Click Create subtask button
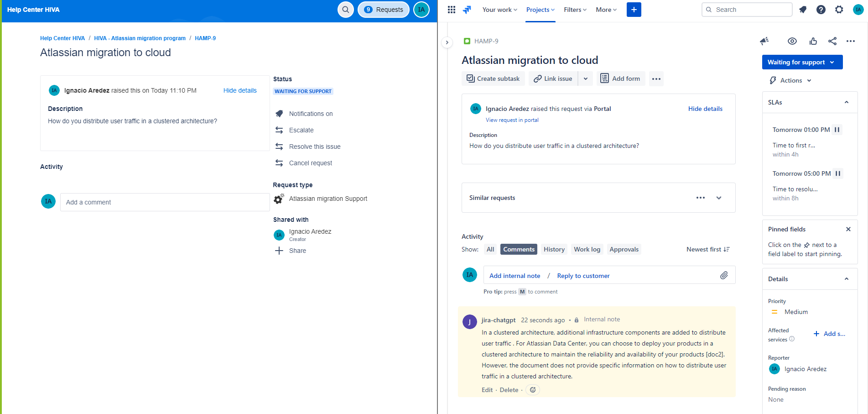The height and width of the screenshot is (414, 868). 493,79
